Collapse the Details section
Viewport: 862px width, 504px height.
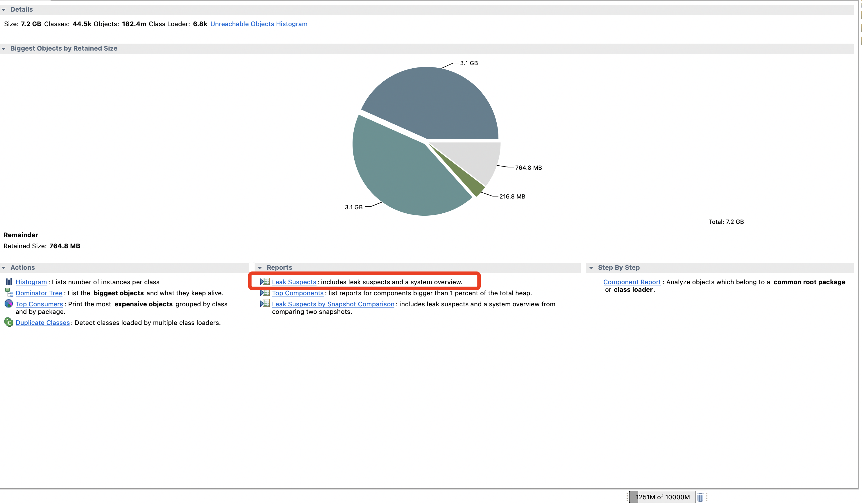click(4, 10)
